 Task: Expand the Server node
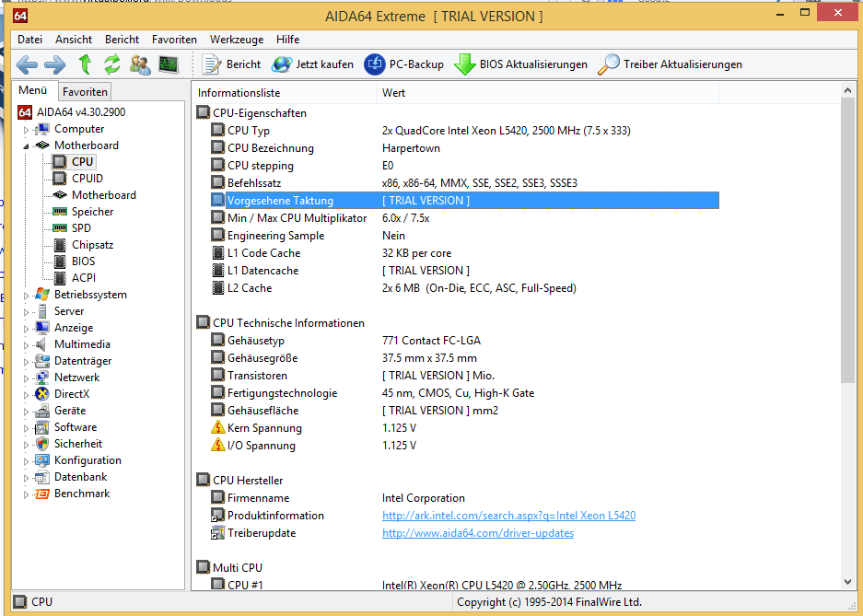[x=26, y=312]
